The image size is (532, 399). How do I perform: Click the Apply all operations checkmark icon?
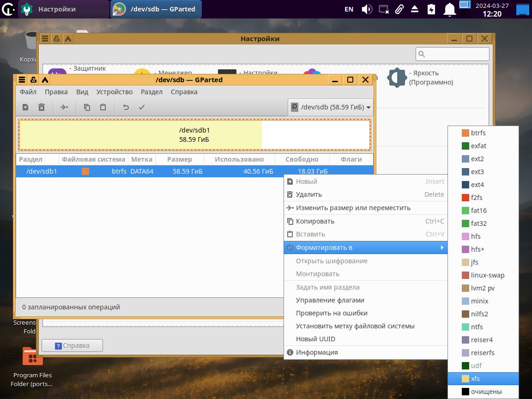coord(142,107)
